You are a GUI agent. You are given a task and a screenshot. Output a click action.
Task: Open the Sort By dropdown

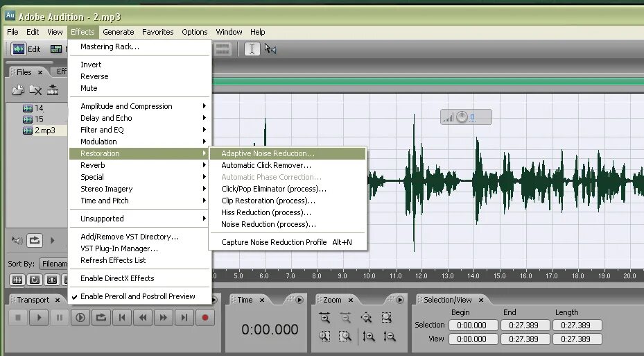pos(54,264)
